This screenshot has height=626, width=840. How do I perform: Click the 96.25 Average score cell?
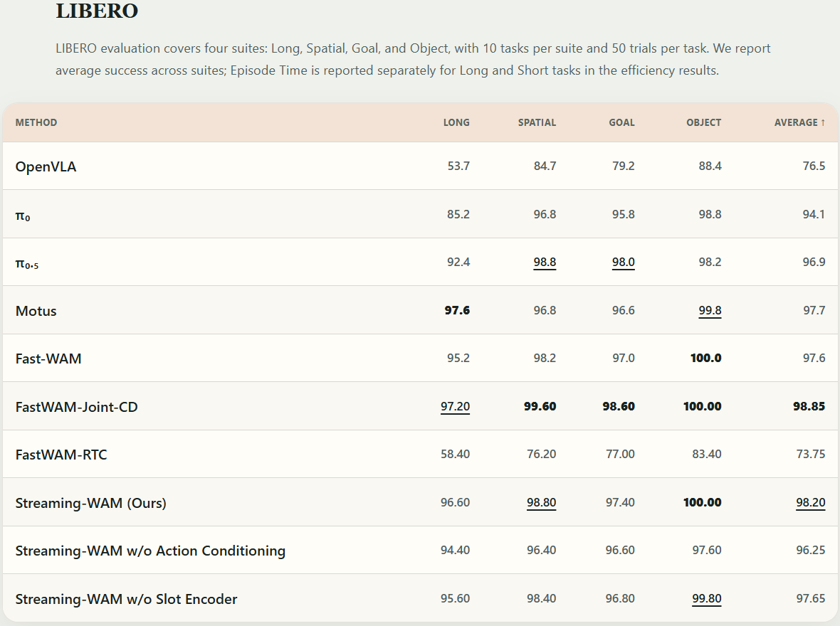coord(811,550)
